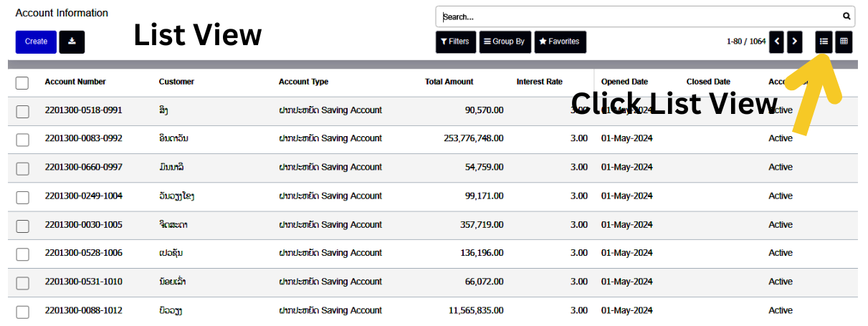Click the download export icon button

coord(72,42)
